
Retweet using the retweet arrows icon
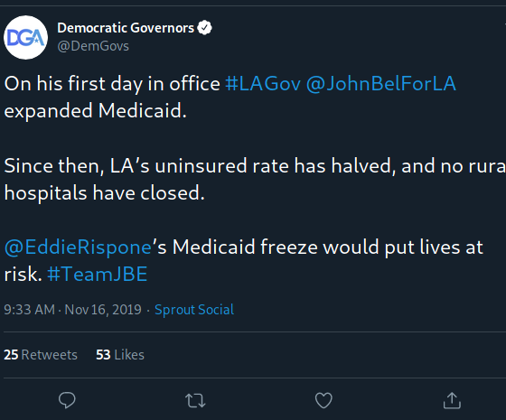click(195, 401)
